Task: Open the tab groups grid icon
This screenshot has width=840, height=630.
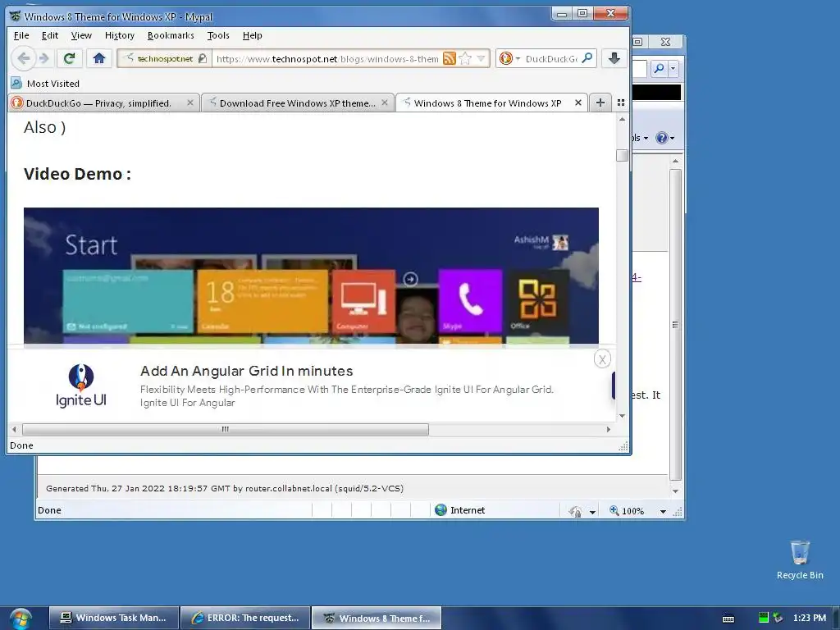Action: click(621, 103)
